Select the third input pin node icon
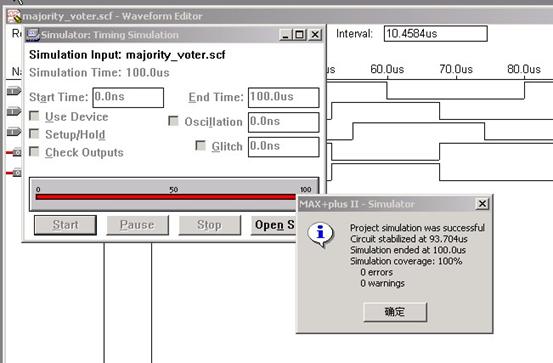This screenshot has height=363, width=553. pyautogui.click(x=14, y=132)
